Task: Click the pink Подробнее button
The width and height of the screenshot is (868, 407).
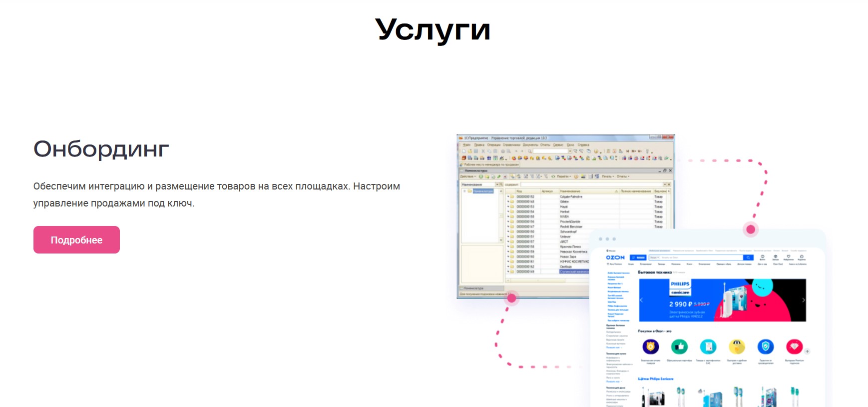Action: pyautogui.click(x=76, y=240)
